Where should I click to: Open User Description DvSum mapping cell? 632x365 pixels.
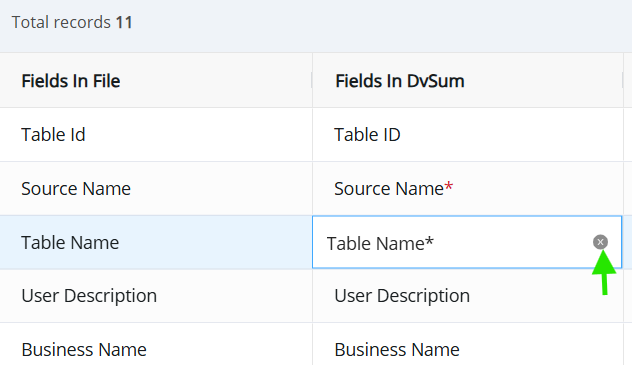point(468,296)
